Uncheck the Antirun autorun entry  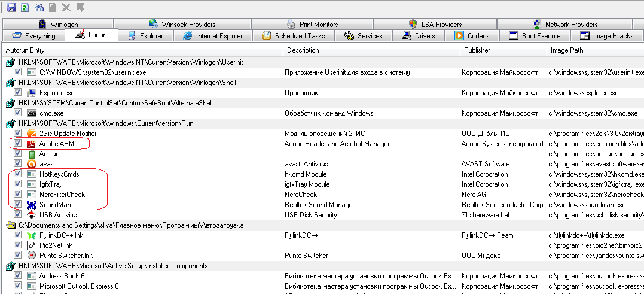tap(17, 154)
